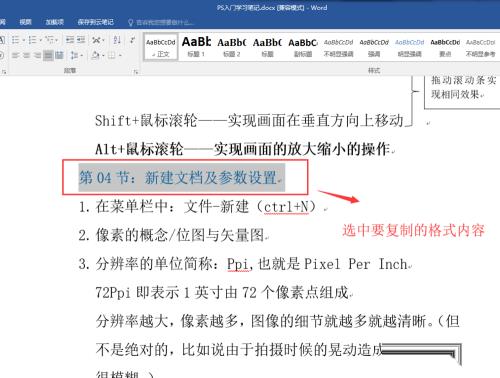
Task: Click the underlined word Ppi
Action: tap(238, 264)
